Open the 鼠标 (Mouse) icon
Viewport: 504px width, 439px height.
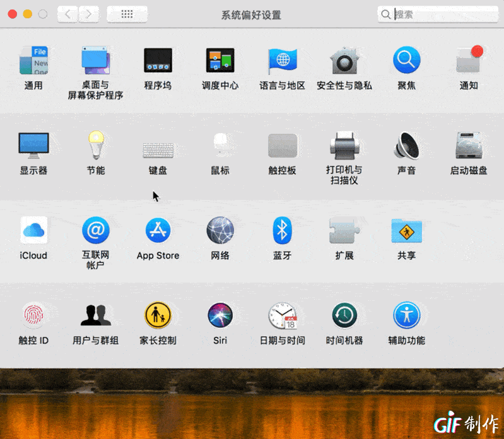click(x=220, y=145)
